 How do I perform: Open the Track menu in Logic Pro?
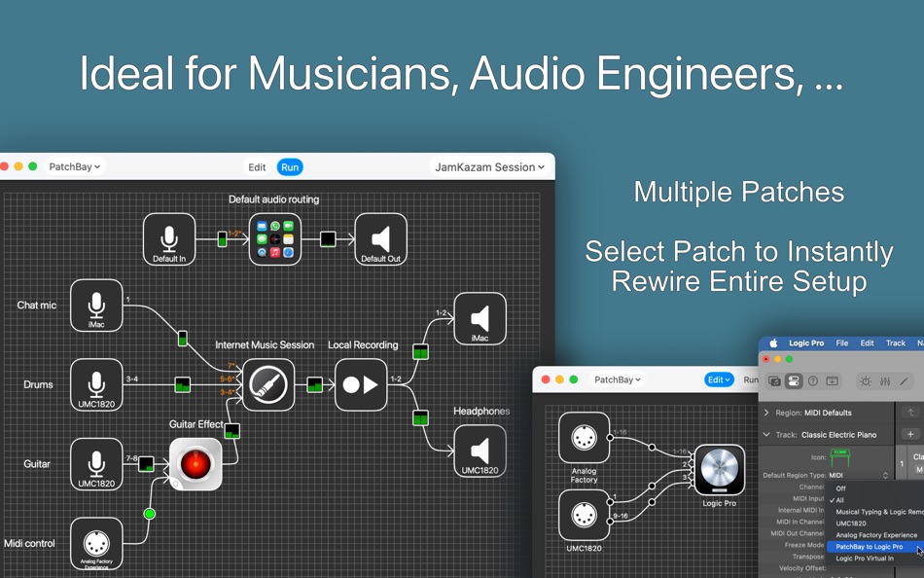(x=897, y=343)
